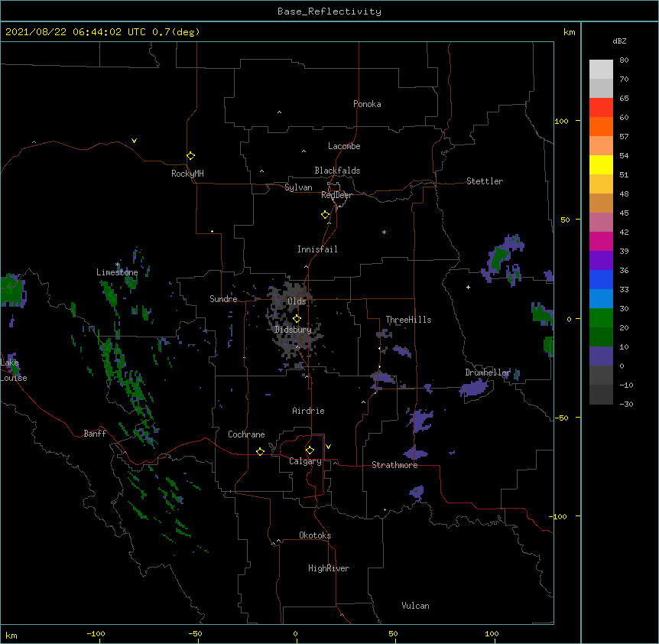Click the Sundre label
Screen dimensions: 659x644
pyautogui.click(x=223, y=299)
